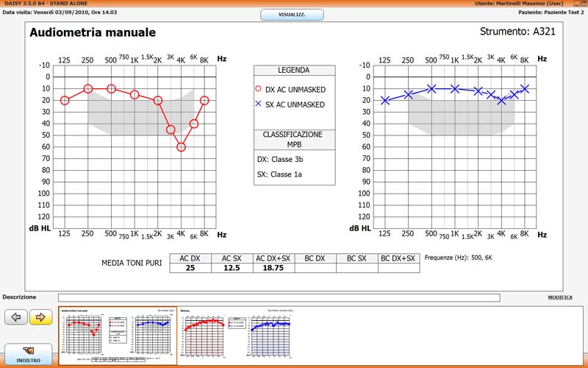Click the left-ear 125 Hz blue X marker
This screenshot has height=368, width=588.
(384, 100)
